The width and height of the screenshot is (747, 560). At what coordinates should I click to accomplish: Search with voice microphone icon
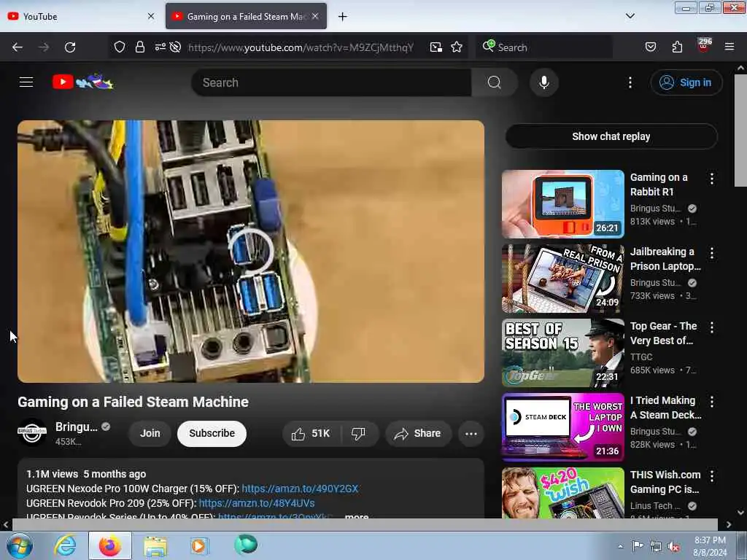click(x=544, y=82)
